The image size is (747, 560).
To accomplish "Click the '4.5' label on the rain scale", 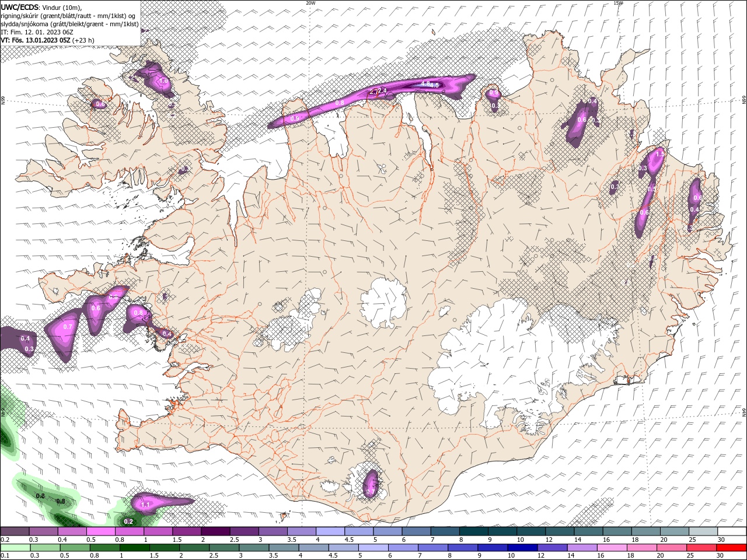I will point(333,556).
